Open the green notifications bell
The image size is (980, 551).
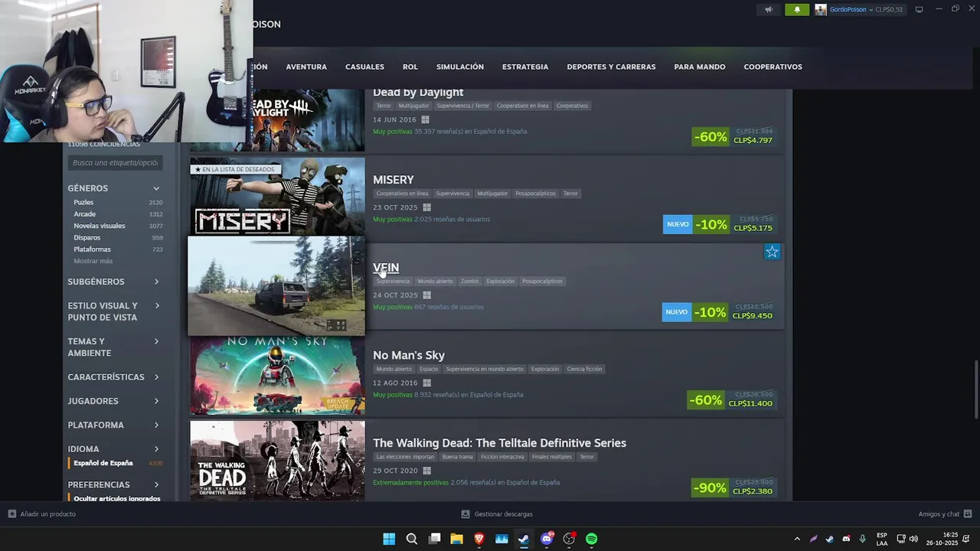click(797, 10)
